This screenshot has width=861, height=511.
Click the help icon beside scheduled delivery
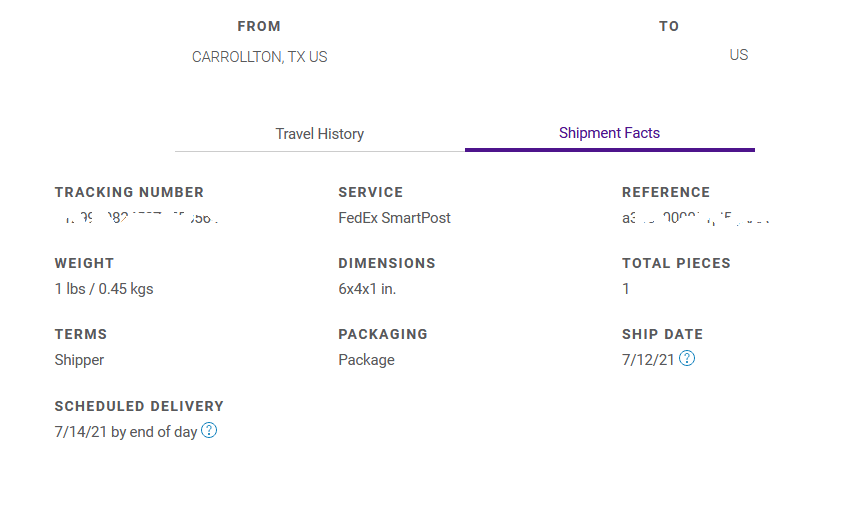(x=209, y=431)
